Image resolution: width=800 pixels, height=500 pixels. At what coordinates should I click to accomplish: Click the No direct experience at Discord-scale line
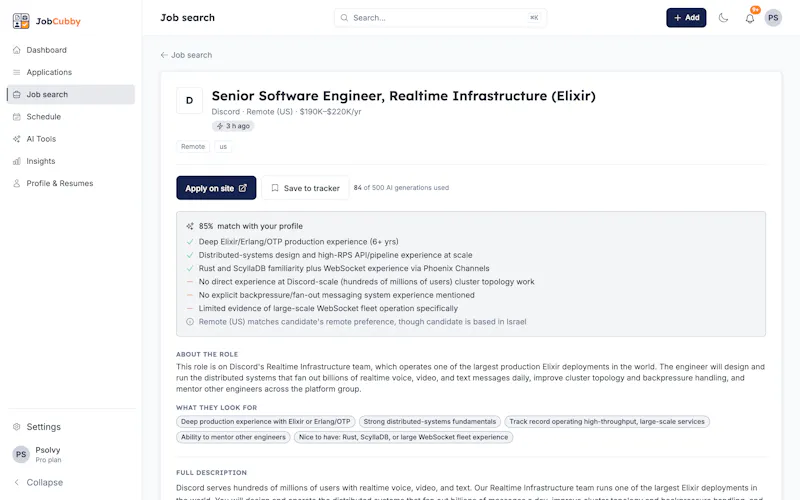tap(366, 282)
